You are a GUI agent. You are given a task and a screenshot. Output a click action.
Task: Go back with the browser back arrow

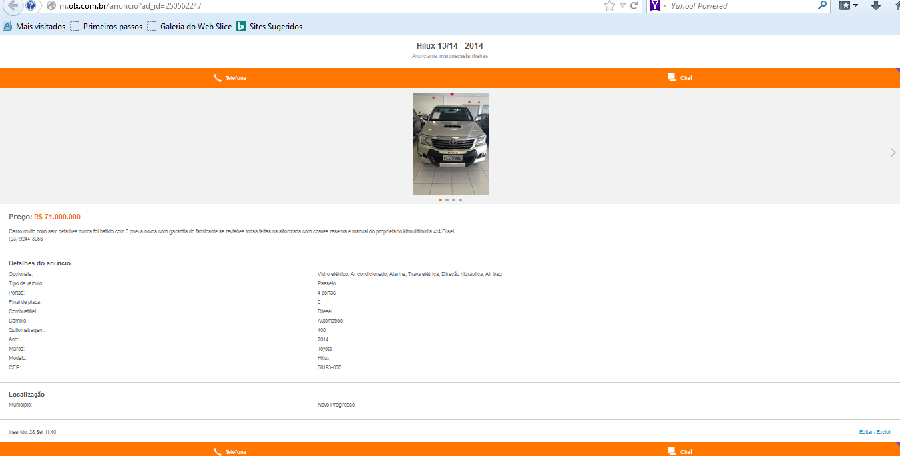[13, 5]
